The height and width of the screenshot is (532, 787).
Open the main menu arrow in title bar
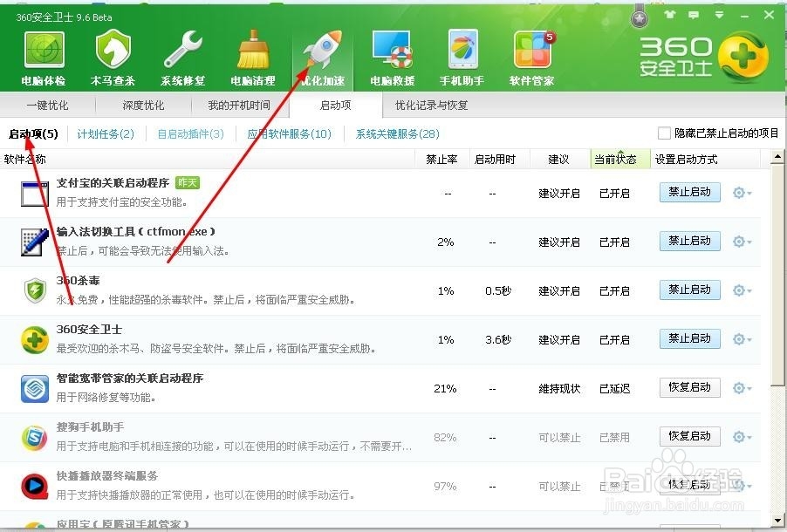719,15
